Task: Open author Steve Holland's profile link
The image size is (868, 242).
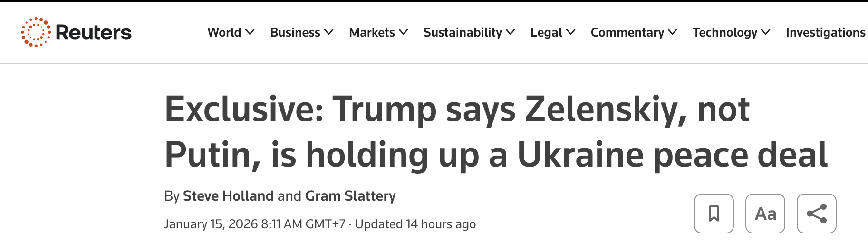Action: click(x=228, y=196)
